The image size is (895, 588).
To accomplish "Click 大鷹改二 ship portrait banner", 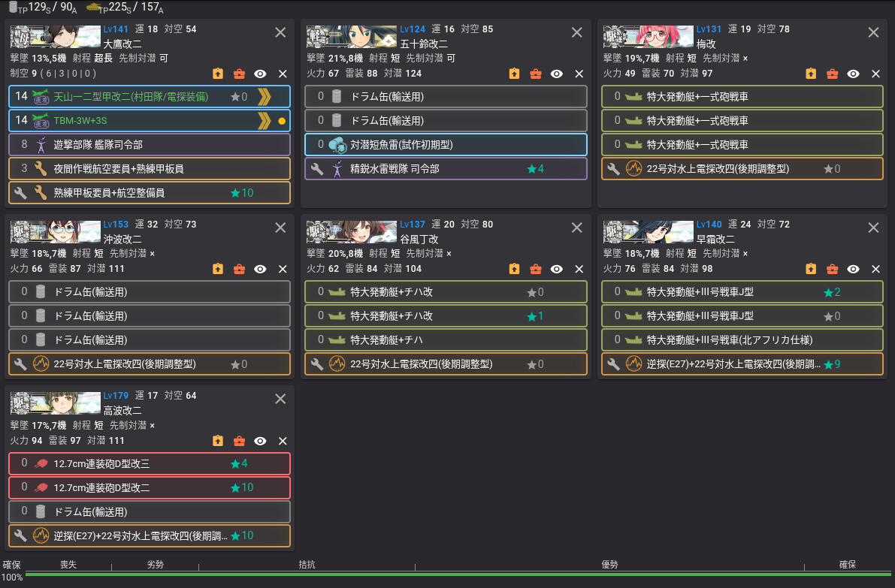I will pyautogui.click(x=56, y=37).
